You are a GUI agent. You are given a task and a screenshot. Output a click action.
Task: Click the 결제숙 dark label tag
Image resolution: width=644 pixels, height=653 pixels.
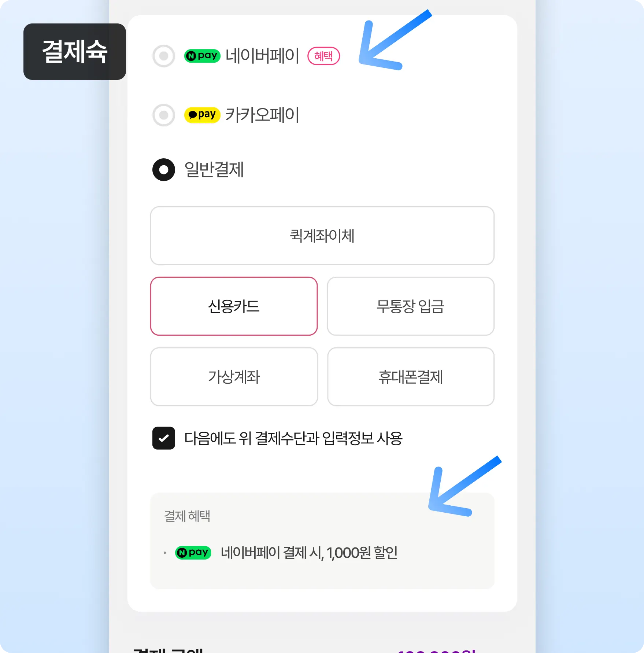[x=75, y=52]
